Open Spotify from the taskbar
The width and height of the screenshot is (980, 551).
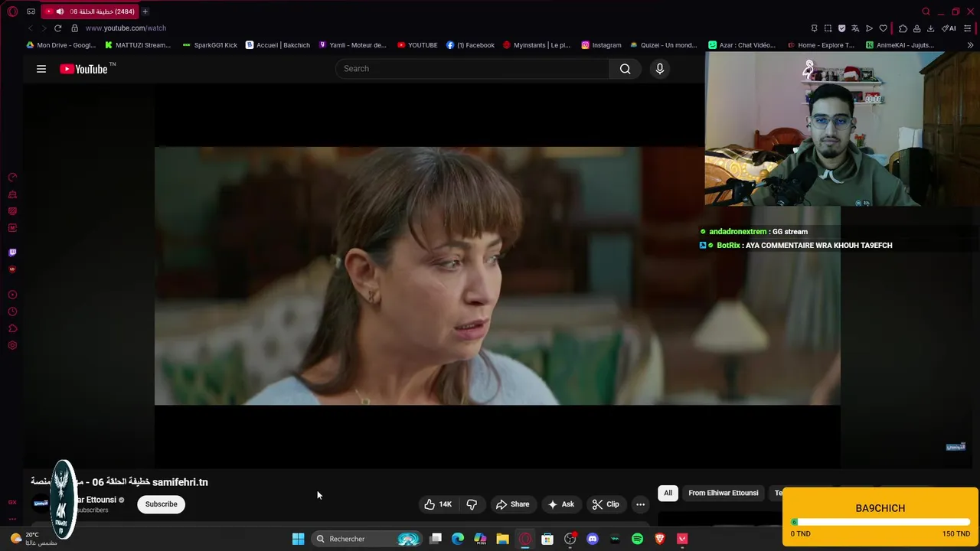(637, 539)
